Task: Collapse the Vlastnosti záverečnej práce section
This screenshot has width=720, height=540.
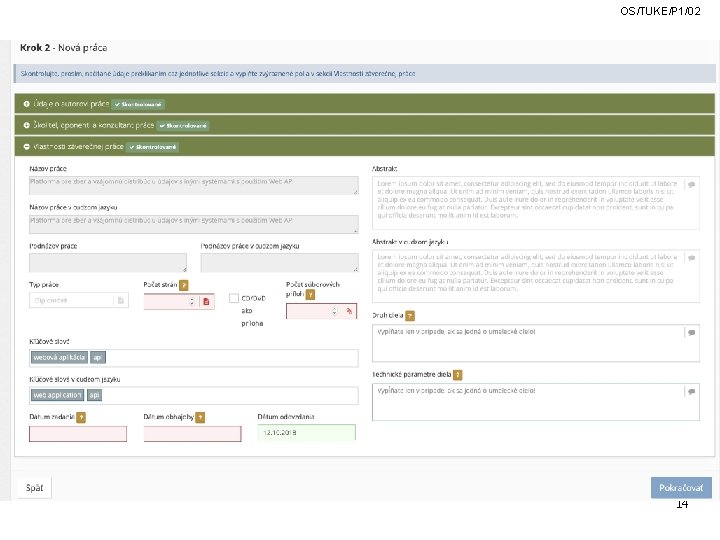Action: click(x=365, y=146)
